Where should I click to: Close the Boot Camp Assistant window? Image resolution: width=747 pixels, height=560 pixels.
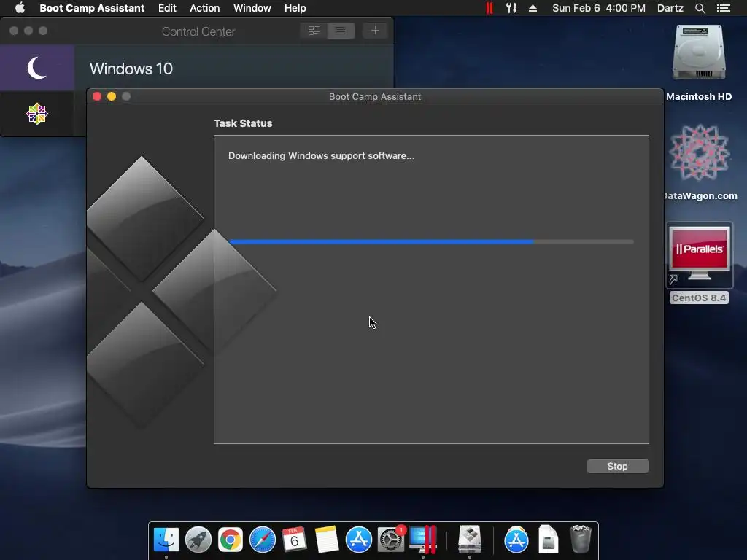click(97, 96)
